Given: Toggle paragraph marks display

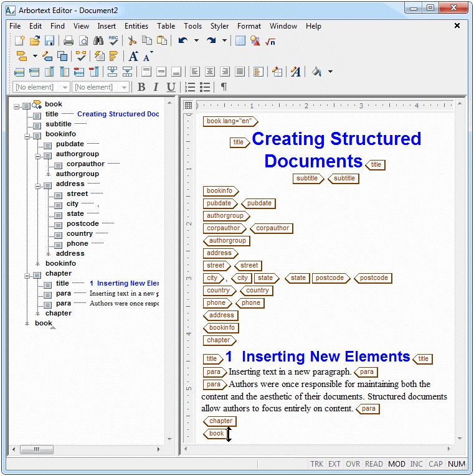Looking at the screenshot, I should [x=224, y=87].
